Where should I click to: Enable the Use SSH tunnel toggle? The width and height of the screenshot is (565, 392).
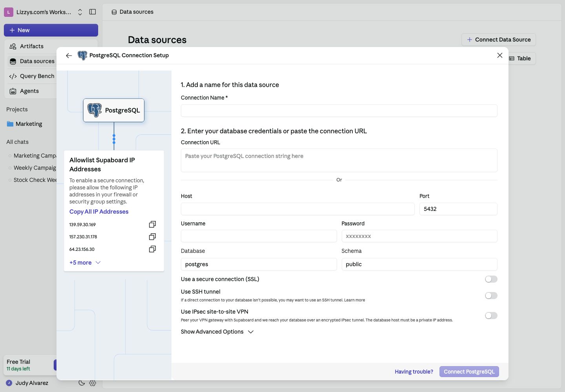[491, 296]
